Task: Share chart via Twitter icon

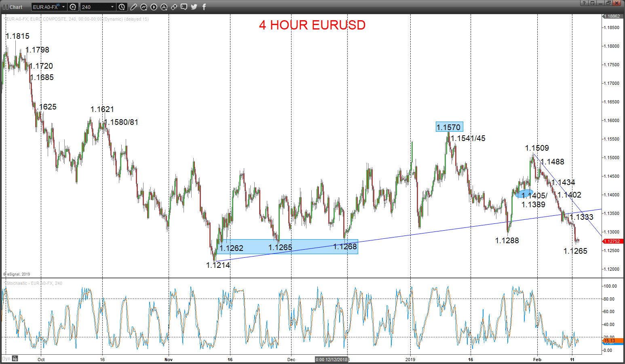Action: click(x=194, y=7)
